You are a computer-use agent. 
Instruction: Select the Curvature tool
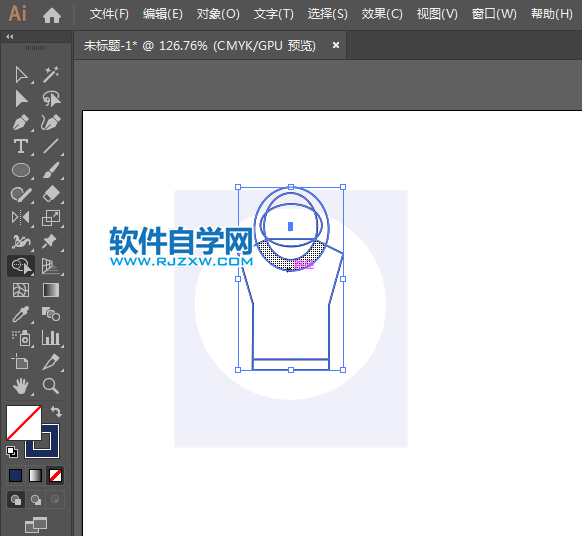coord(51,122)
